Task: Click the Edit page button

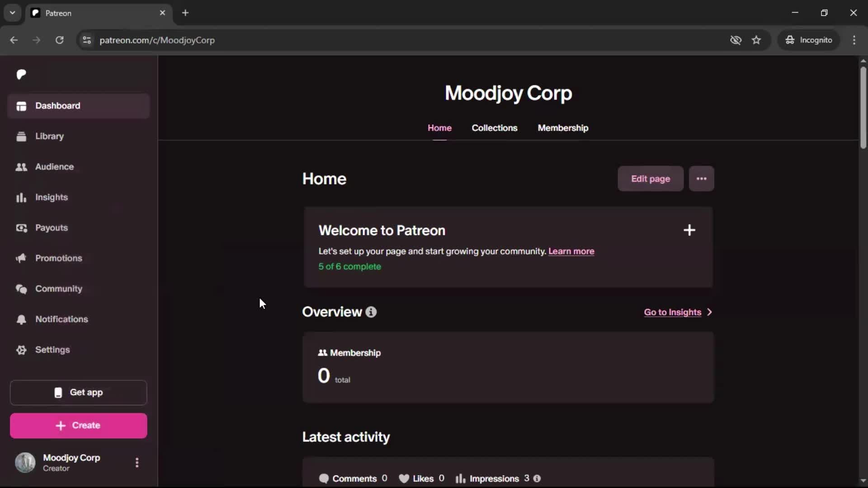Action: [651, 179]
